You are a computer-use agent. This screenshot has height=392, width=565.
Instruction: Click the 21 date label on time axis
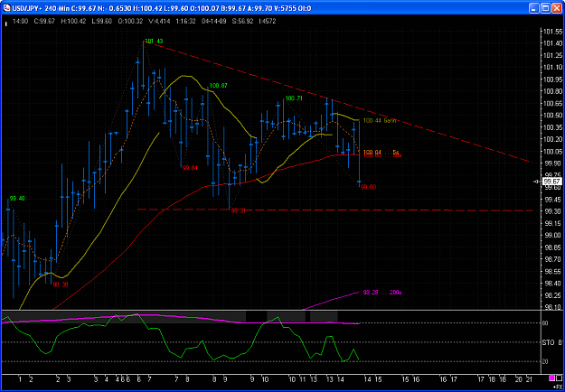point(530,379)
